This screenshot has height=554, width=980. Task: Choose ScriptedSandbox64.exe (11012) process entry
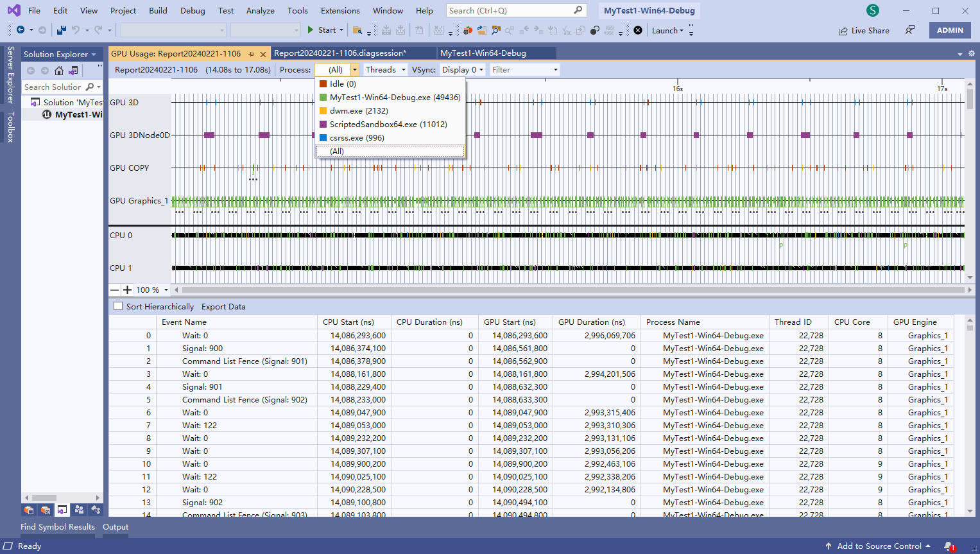pyautogui.click(x=390, y=125)
